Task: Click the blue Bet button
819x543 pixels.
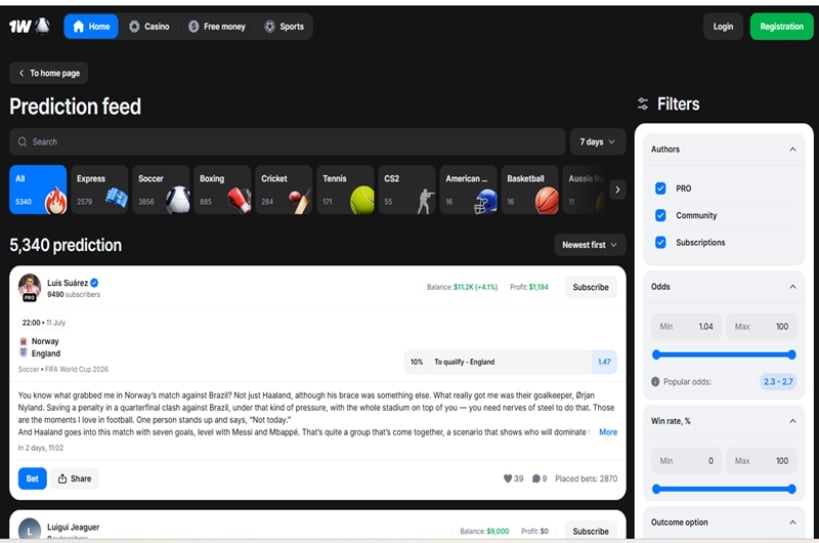Action: click(x=32, y=478)
